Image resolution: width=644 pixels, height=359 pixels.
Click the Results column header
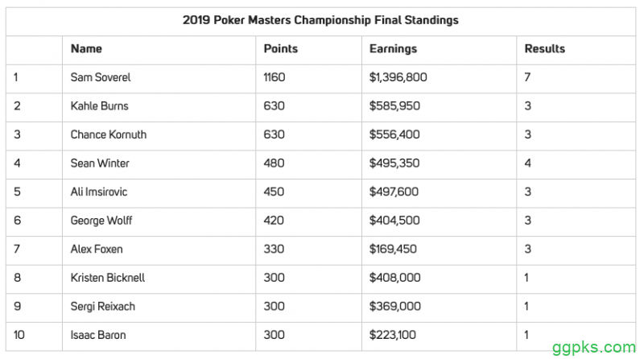(545, 49)
